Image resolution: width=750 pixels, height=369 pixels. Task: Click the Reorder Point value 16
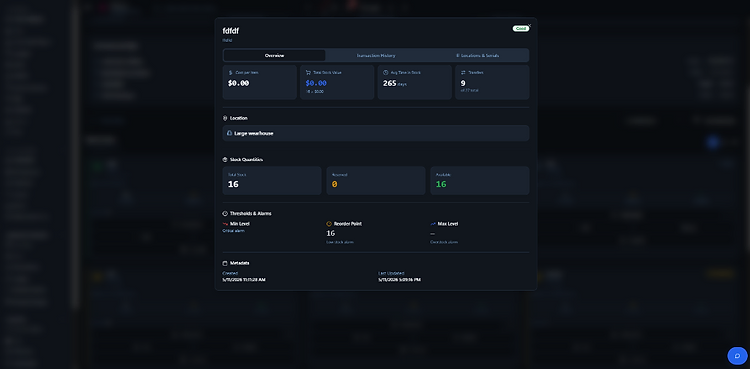pos(331,233)
